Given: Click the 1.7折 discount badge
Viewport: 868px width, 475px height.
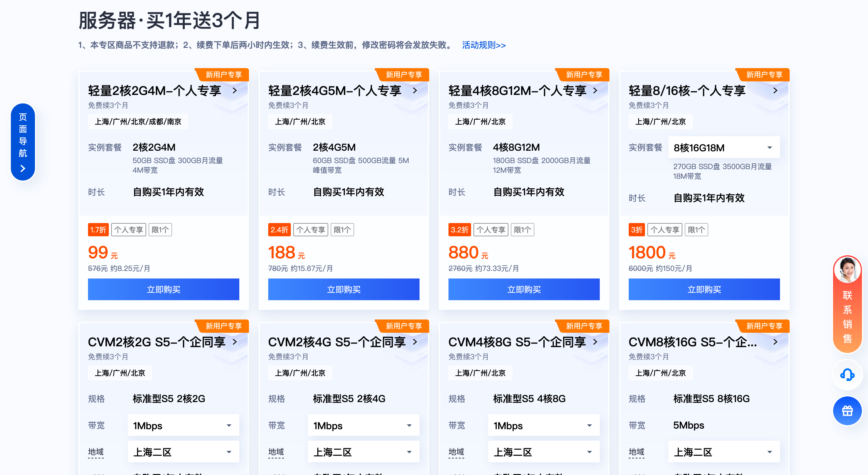Looking at the screenshot, I should pyautogui.click(x=98, y=230).
